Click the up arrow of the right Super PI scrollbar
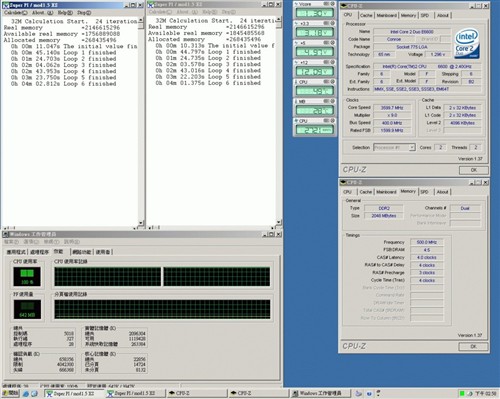Viewport: 500px width, 399px height. (279, 20)
